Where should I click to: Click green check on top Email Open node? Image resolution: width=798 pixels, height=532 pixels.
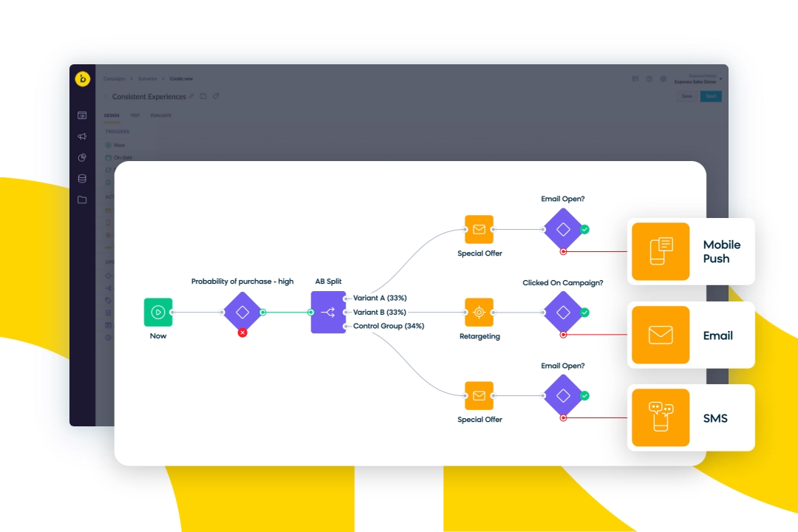coord(584,230)
